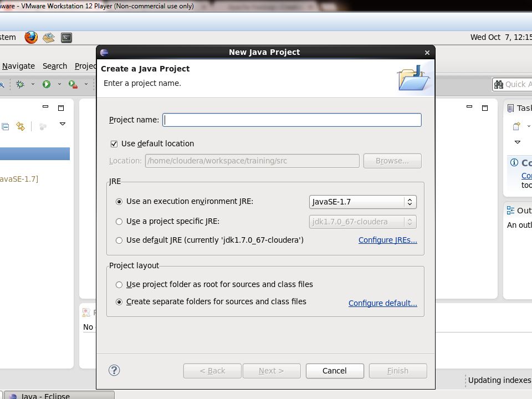
Task: Close the New Java Project dialog
Action: (x=427, y=53)
